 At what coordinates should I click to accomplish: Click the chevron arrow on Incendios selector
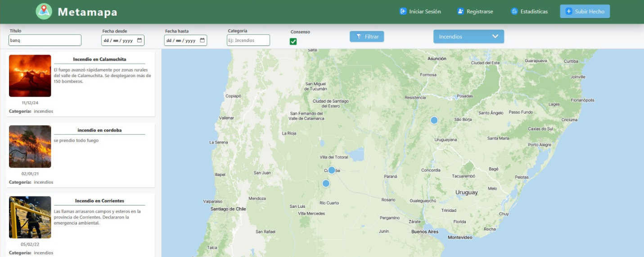495,37
